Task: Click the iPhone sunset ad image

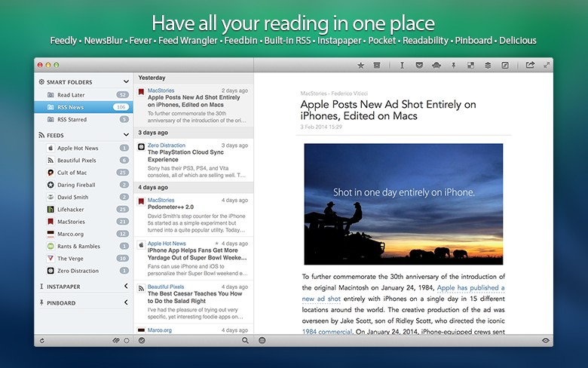Action: (403, 204)
